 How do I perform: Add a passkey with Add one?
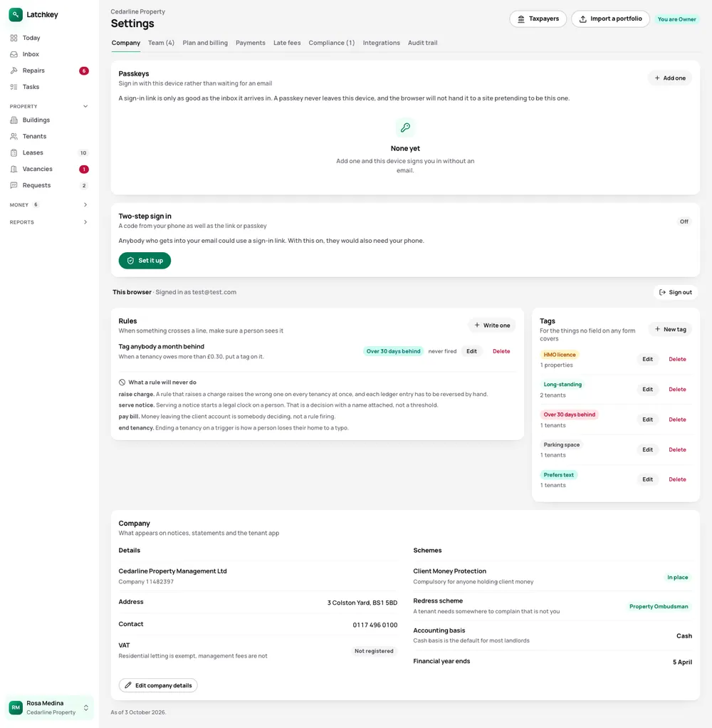(x=670, y=78)
